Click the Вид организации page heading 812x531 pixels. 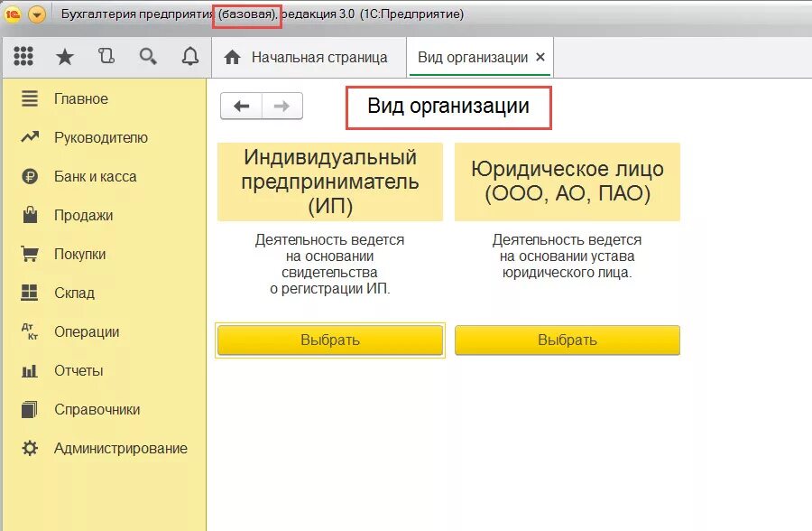click(448, 107)
